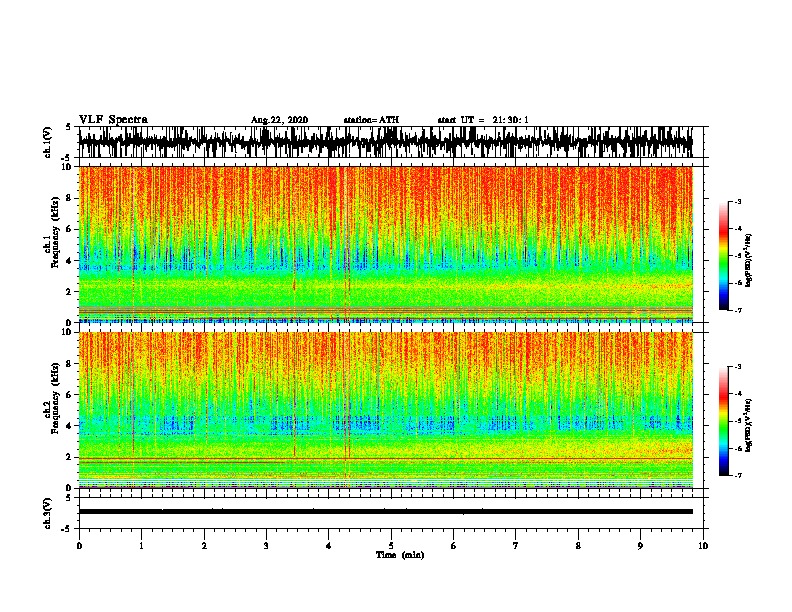Click the time axis tick label "1"

[x=141, y=546]
